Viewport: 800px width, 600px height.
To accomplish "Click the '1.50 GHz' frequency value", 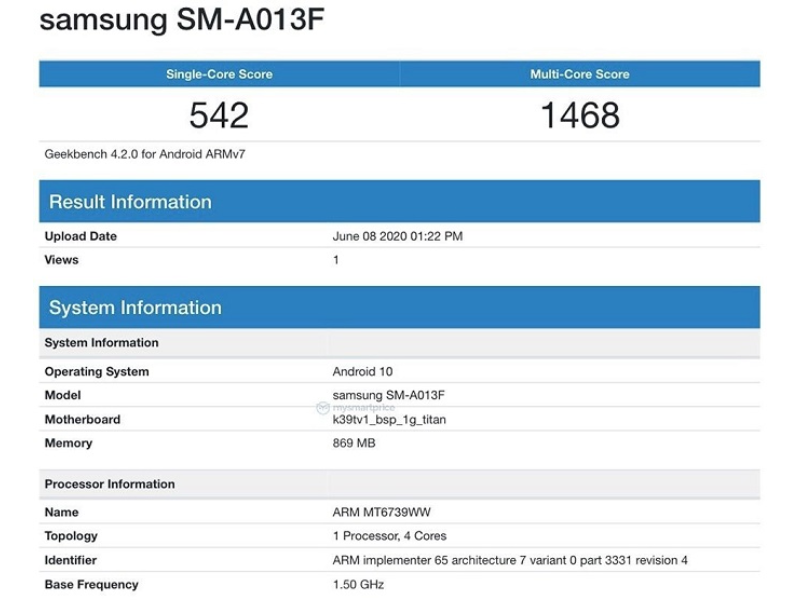I will 358,584.
